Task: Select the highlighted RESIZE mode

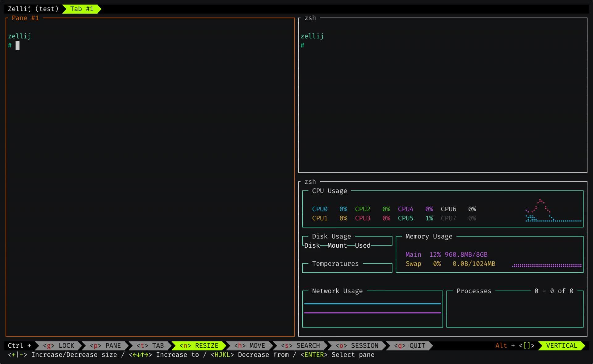Action: pos(200,345)
